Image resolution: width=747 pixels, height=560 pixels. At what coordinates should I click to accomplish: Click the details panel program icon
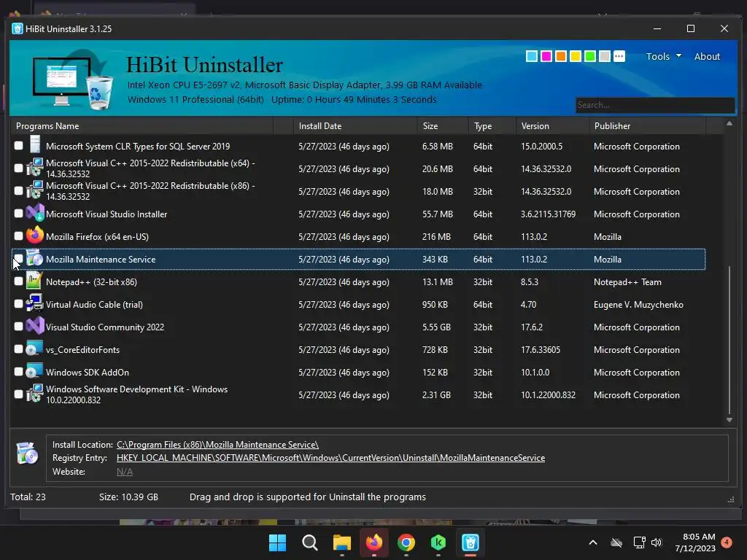pos(28,454)
